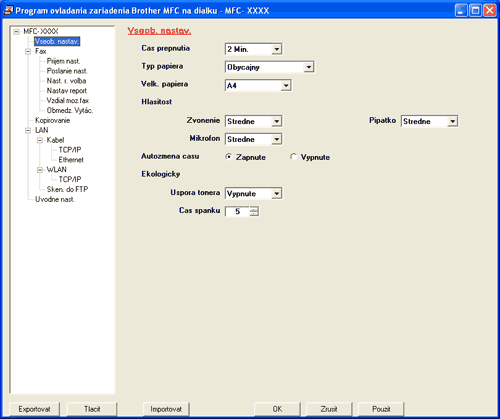
Task: Select Vseob. nastav. in tree
Action: tap(57, 41)
